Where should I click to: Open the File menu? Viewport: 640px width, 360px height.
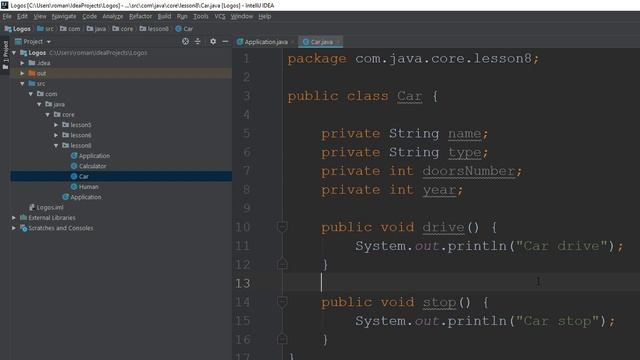(7, 16)
